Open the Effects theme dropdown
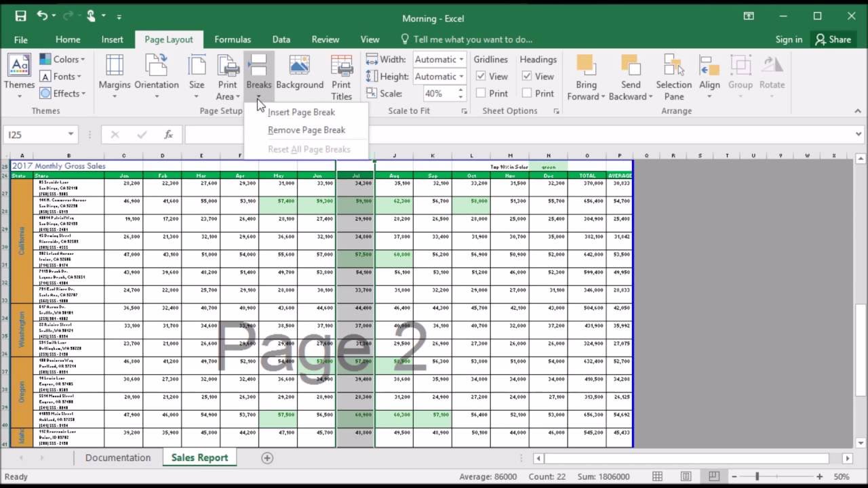Viewport: 868px width, 488px height. click(63, 94)
